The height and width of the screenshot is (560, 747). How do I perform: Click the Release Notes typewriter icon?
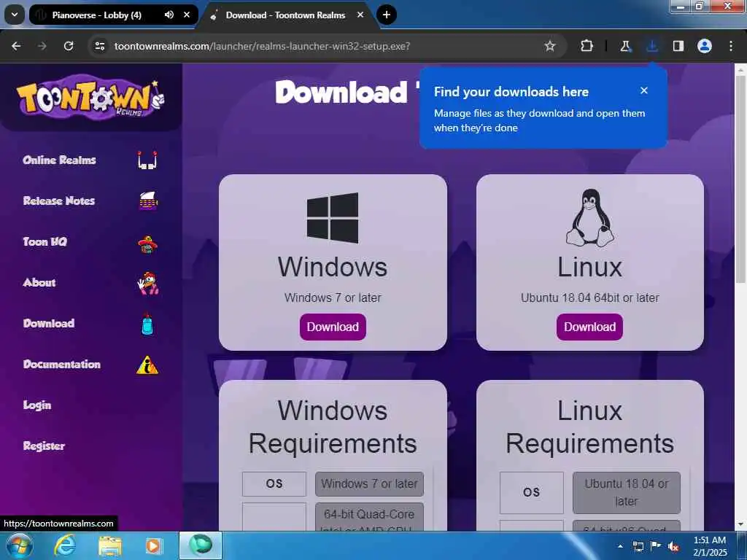(147, 201)
